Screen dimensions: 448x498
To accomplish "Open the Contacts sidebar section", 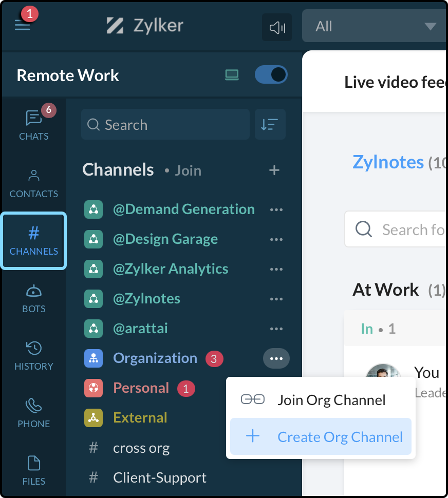I will pos(34,184).
